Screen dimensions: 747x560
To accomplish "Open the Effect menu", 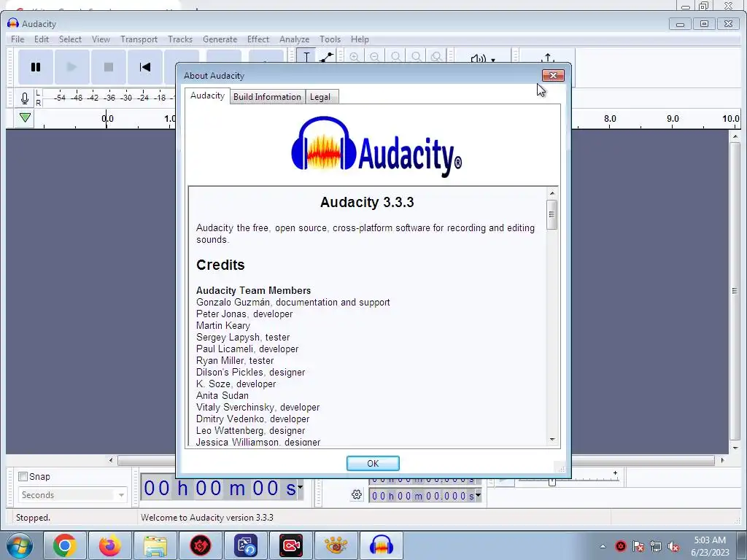I will [258, 39].
